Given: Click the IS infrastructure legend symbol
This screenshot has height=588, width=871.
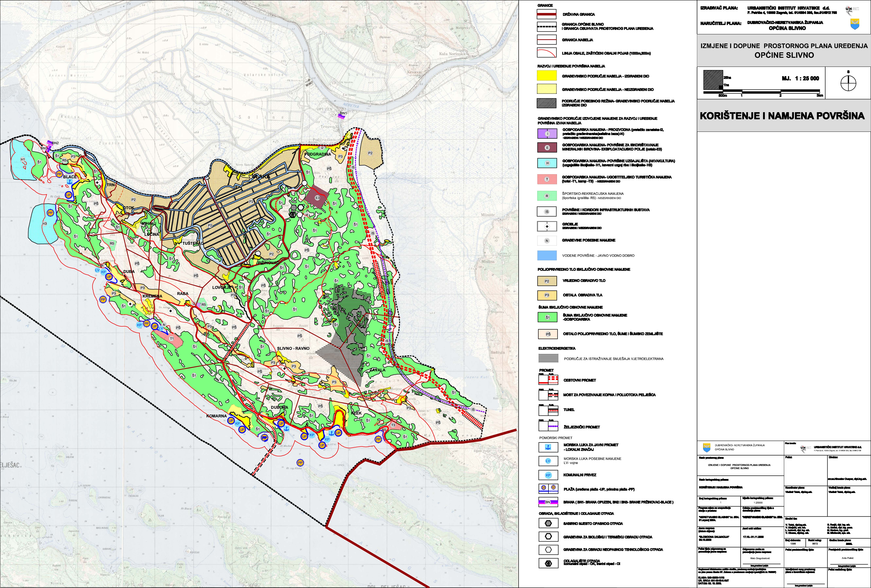Looking at the screenshot, I should click(x=547, y=212).
